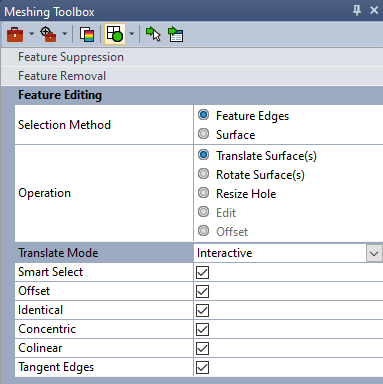
Task: Toggle the mesh quality color icon
Action: pyautogui.click(x=87, y=34)
